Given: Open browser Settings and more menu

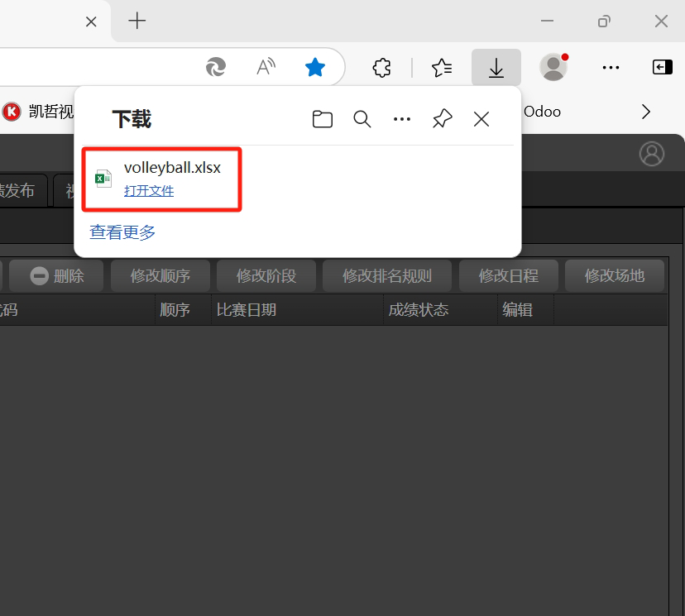Looking at the screenshot, I should point(611,68).
